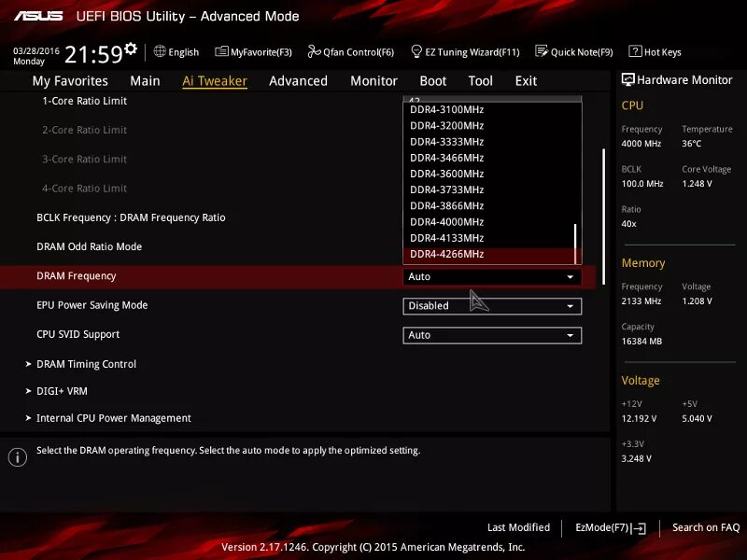This screenshot has width=747, height=560.
Task: Choose DDR4-3200MHz from the list
Action: pyautogui.click(x=488, y=126)
